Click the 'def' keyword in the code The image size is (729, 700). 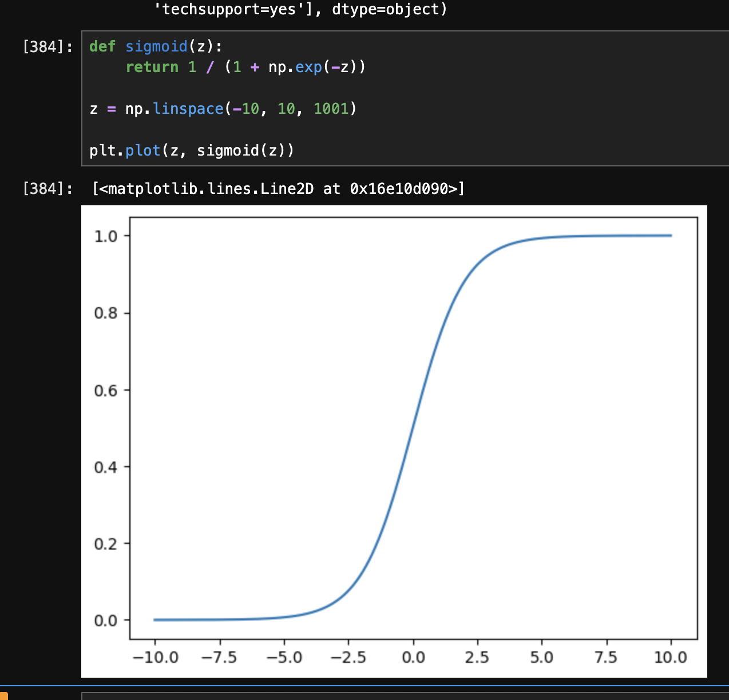point(102,46)
